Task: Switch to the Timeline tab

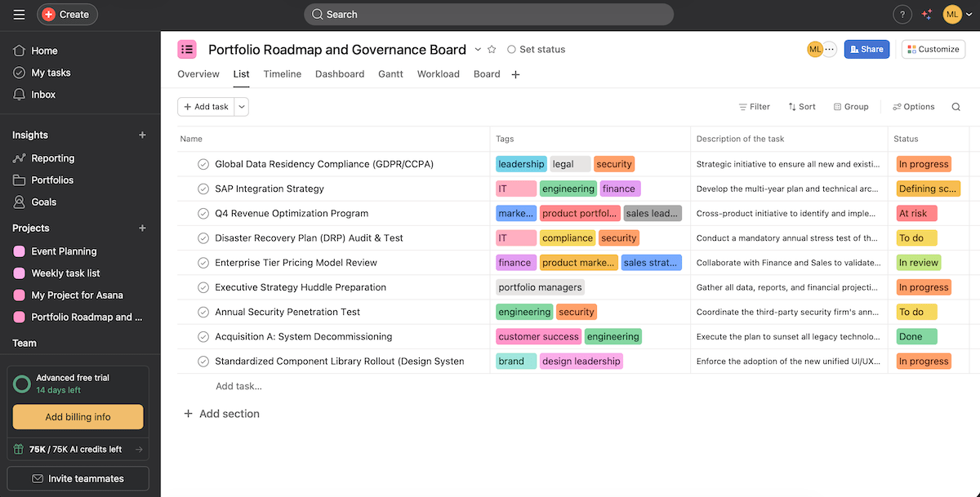Action: (x=282, y=73)
